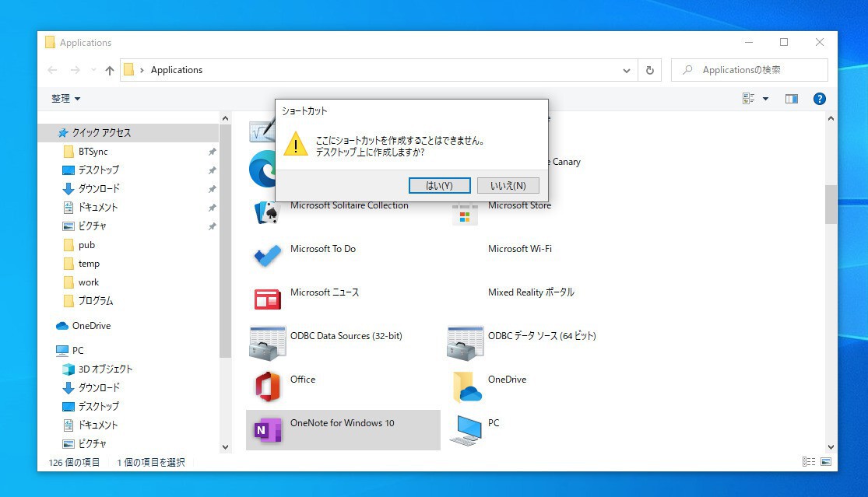Toggle the preview pane icon

coord(792,99)
